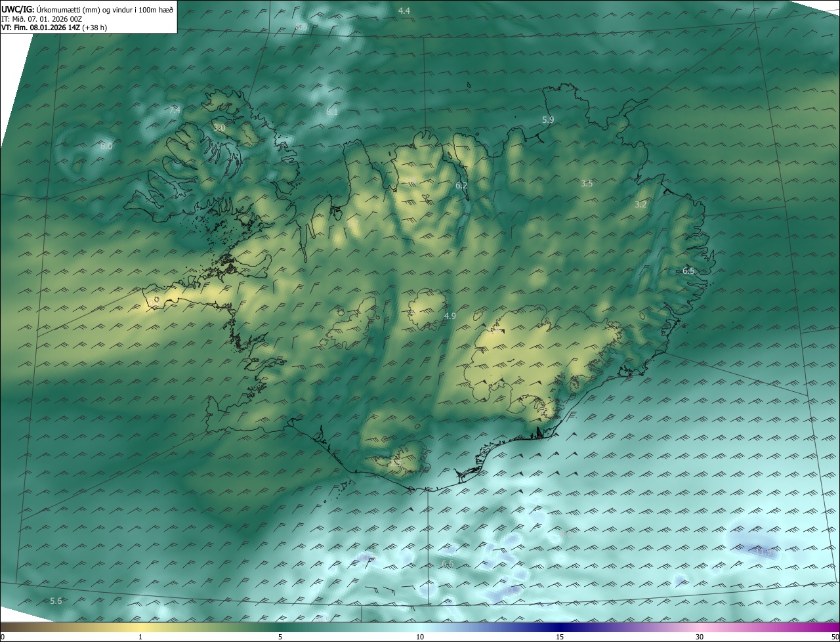The image size is (840, 642).
Task: Click the 5.6 value label
Action: coord(56,601)
